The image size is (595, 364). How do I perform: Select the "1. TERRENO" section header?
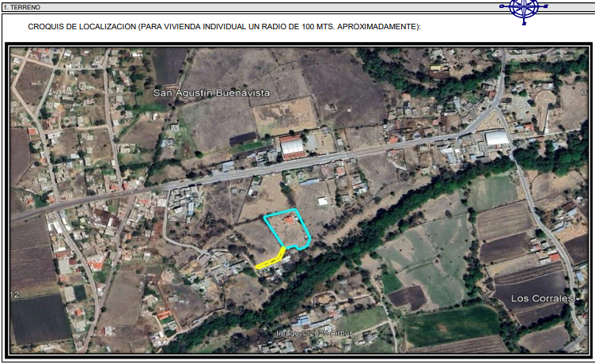22,6
